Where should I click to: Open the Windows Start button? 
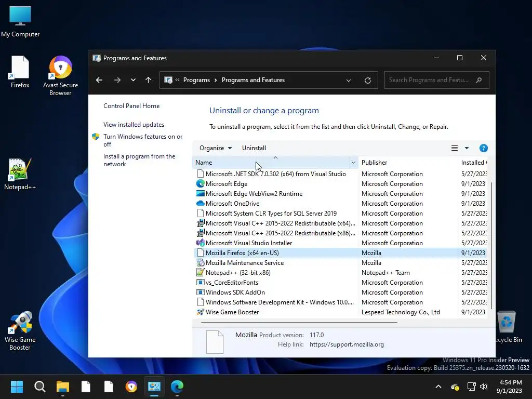17,387
